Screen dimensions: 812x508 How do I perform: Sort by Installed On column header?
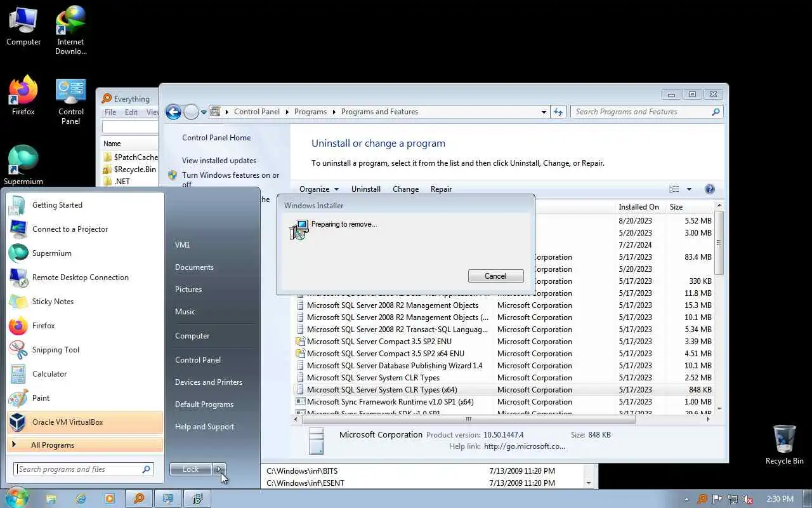[641, 207]
